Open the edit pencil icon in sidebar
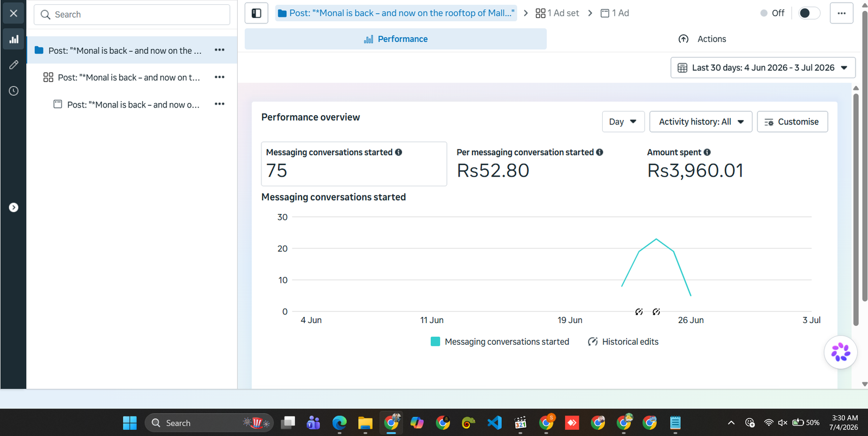Viewport: 868px width, 436px height. point(14,65)
